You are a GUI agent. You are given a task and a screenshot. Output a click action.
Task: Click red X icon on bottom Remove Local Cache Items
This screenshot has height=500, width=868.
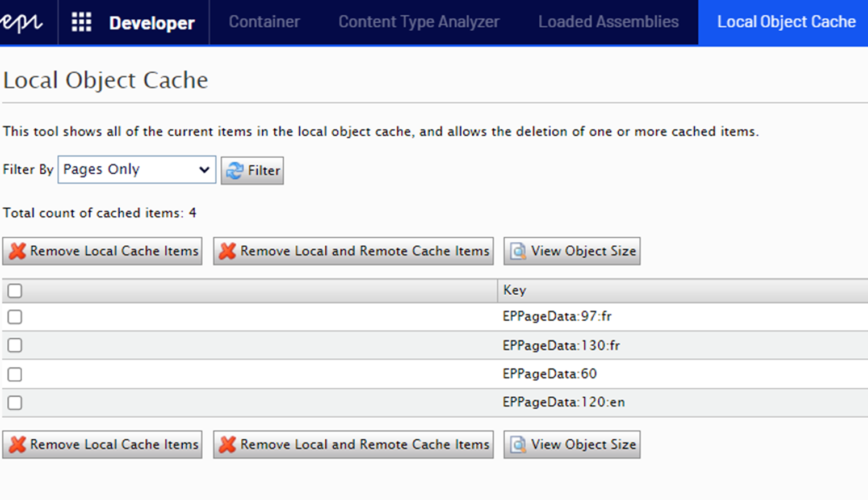[x=18, y=444]
